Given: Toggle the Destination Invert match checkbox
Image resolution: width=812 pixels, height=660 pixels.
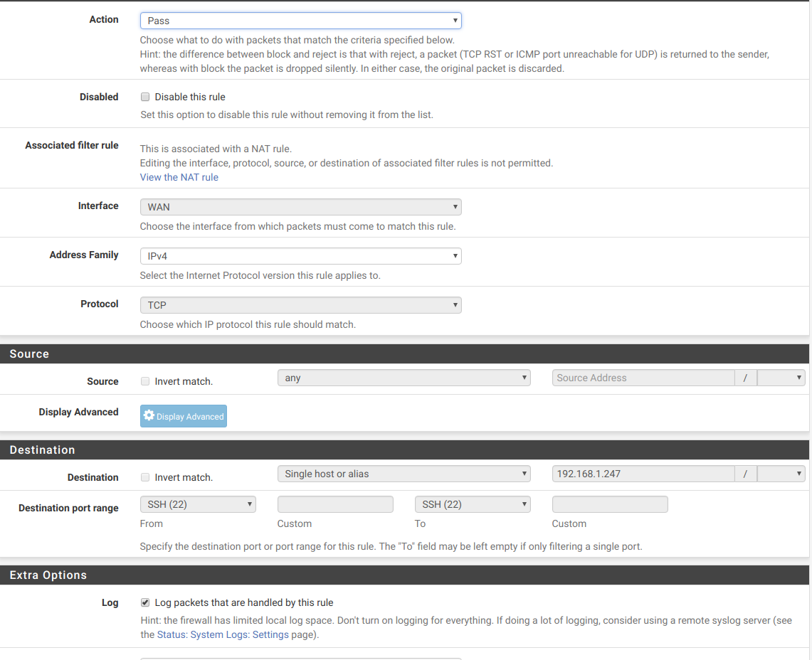Looking at the screenshot, I should tap(145, 477).
